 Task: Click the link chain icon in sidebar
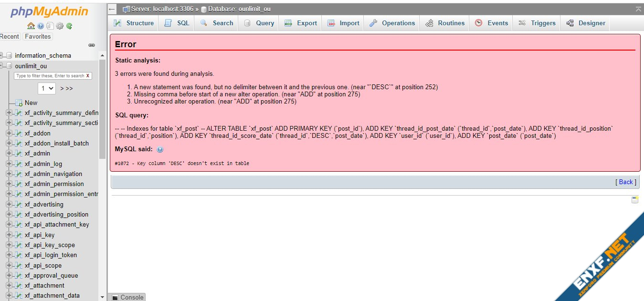(x=92, y=45)
